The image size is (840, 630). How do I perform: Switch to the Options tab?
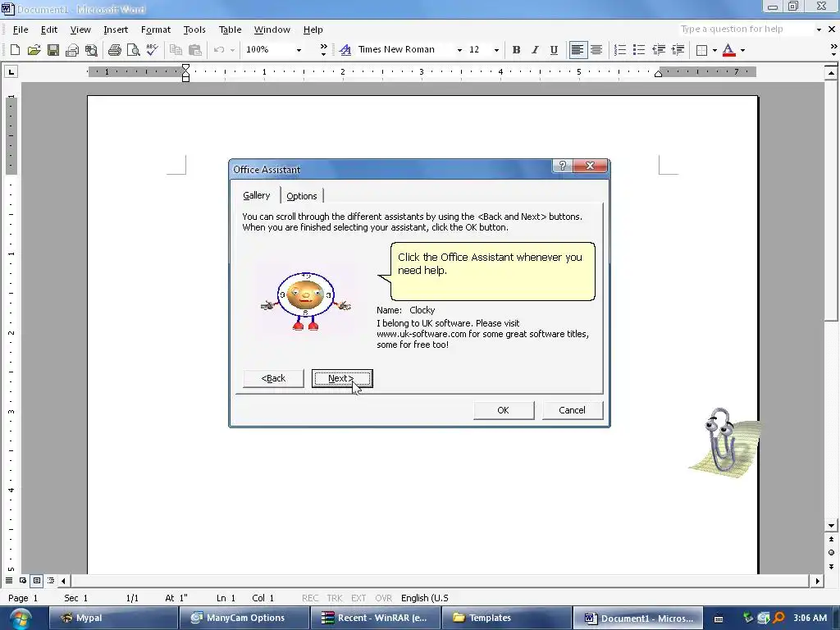[302, 196]
